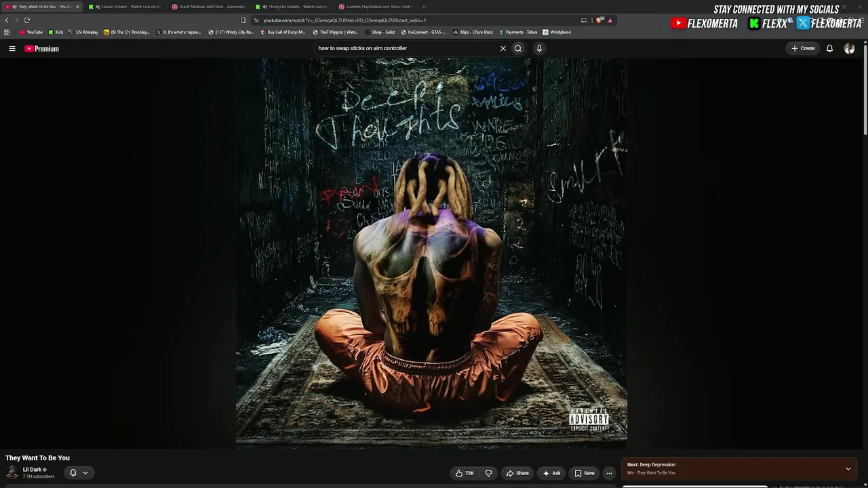The image size is (868, 488).
Task: Click the video title They Want To Be You
Action: pos(37,458)
